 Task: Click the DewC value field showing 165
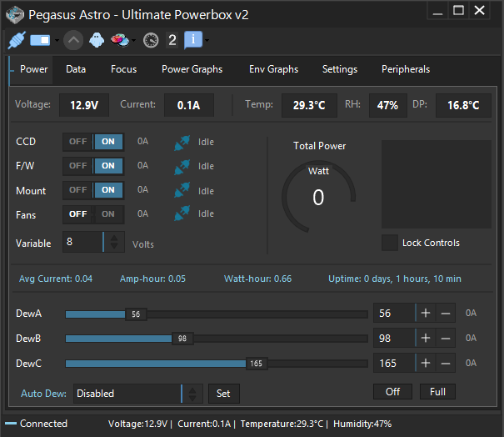[394, 363]
